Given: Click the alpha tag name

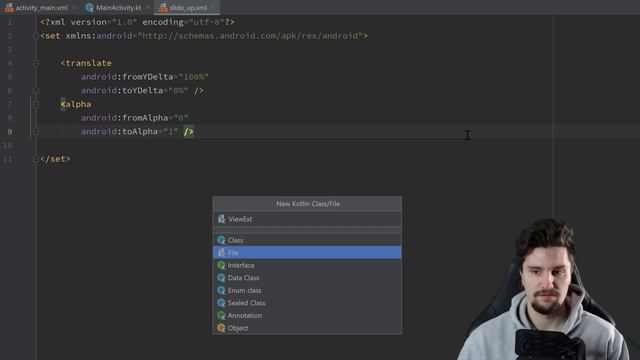Looking at the screenshot, I should coord(78,104).
